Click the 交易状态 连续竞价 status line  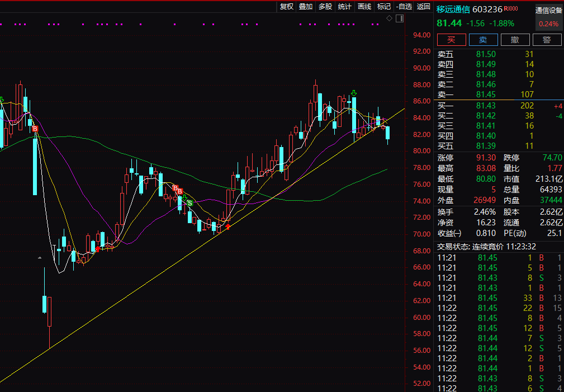[x=486, y=247]
